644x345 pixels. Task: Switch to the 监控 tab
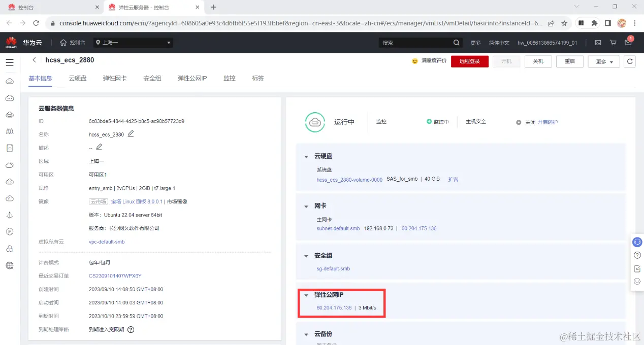tap(230, 78)
